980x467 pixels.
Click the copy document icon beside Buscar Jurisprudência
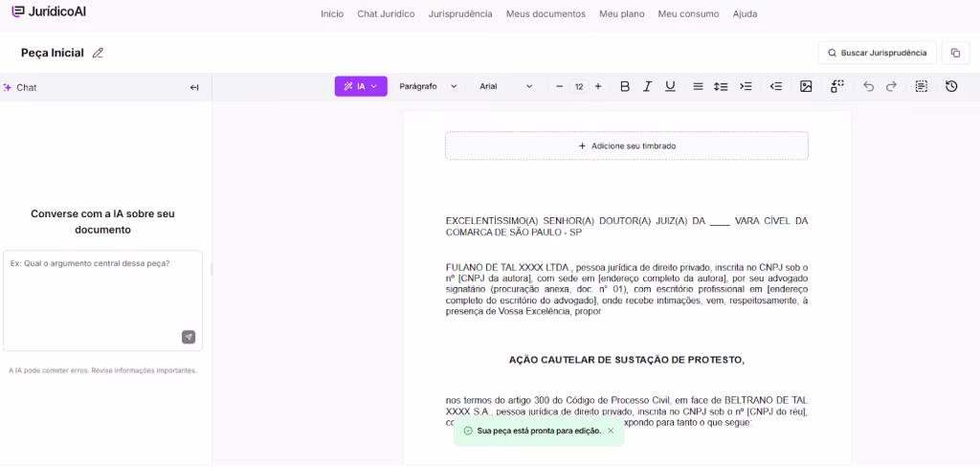[x=955, y=54]
